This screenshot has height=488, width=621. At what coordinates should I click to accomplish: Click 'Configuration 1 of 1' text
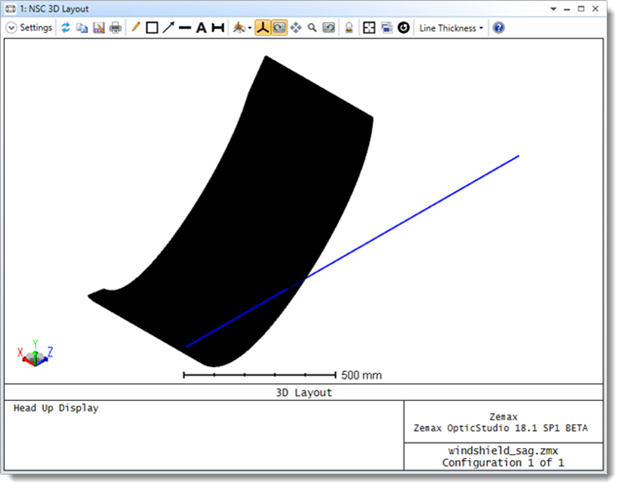(503, 463)
